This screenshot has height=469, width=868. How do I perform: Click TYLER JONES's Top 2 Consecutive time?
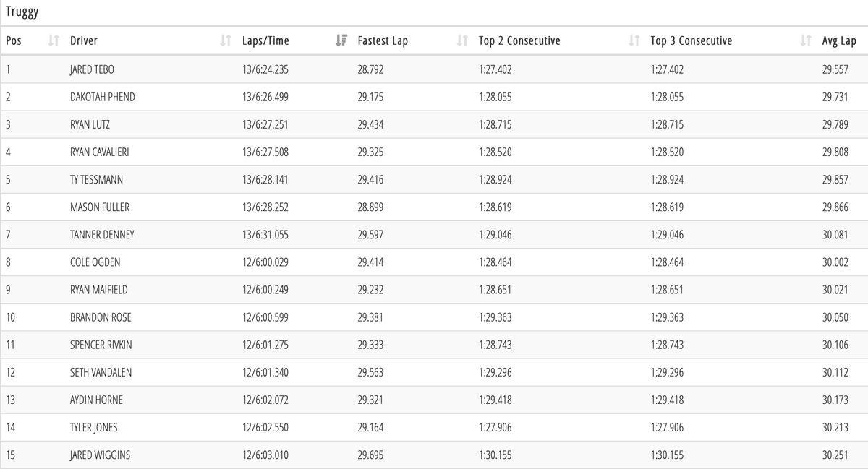[x=495, y=428]
